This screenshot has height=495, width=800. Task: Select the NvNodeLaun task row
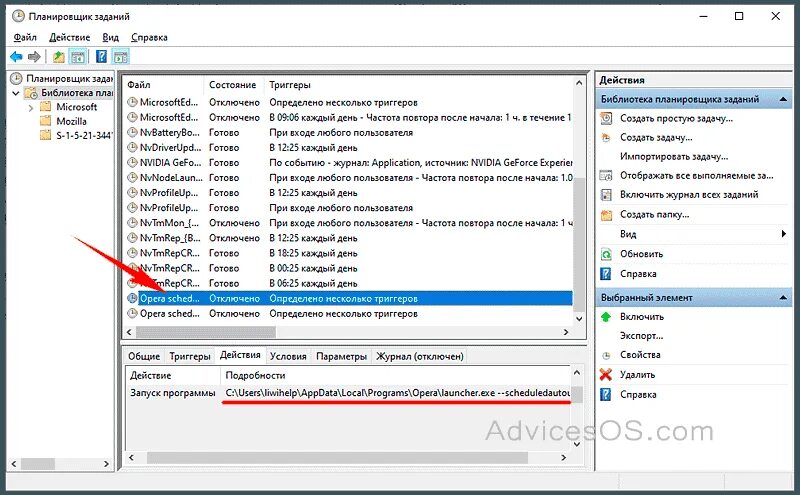[x=349, y=178]
